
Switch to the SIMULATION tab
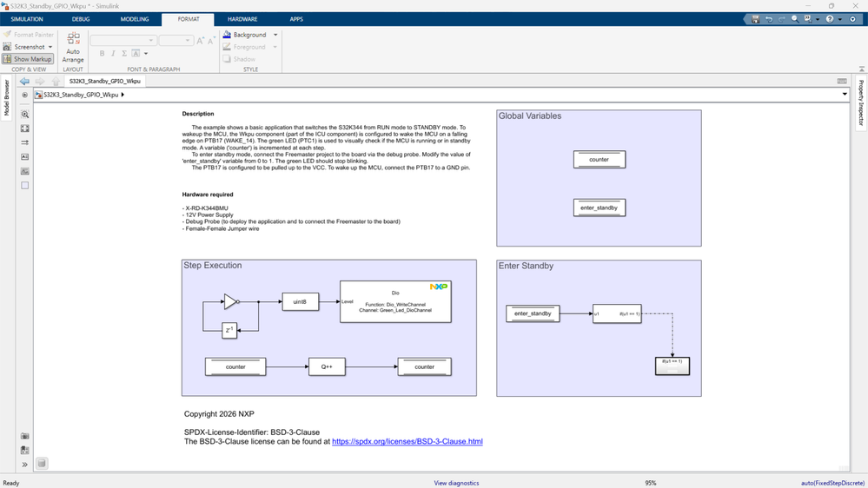click(x=27, y=19)
